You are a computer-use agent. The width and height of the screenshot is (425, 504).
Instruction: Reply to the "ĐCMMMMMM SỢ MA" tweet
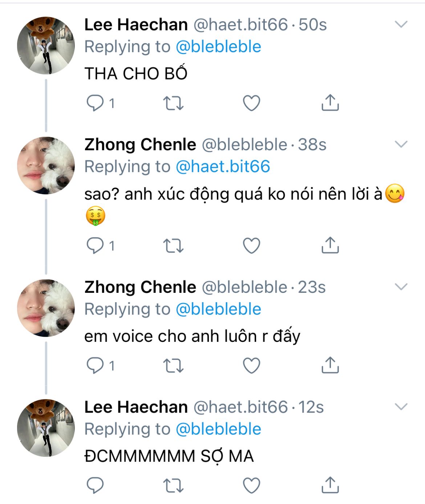pos(95,485)
